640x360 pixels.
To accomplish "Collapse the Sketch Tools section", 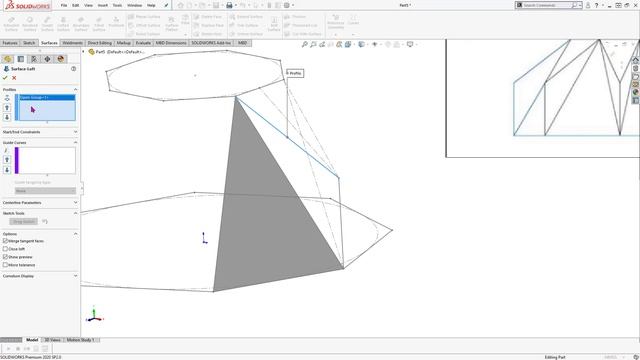I will pyautogui.click(x=76, y=213).
